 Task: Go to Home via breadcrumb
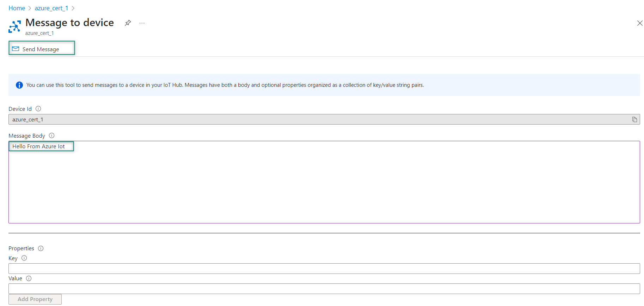17,8
